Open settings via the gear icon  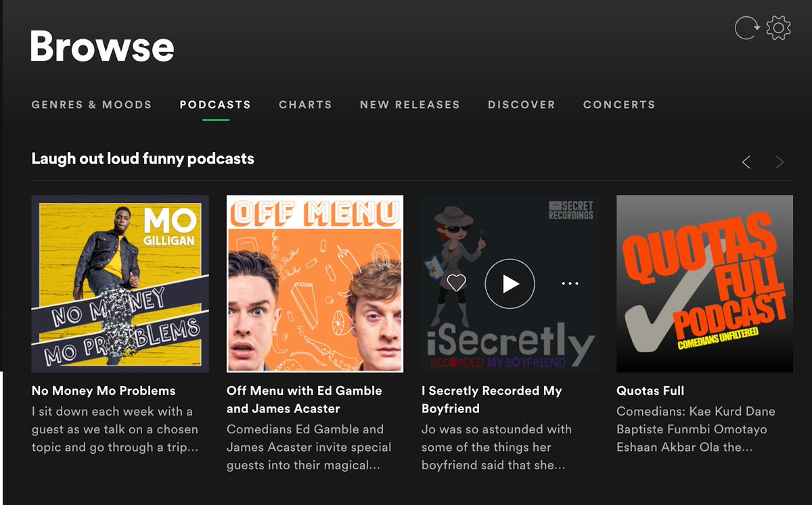tap(778, 28)
